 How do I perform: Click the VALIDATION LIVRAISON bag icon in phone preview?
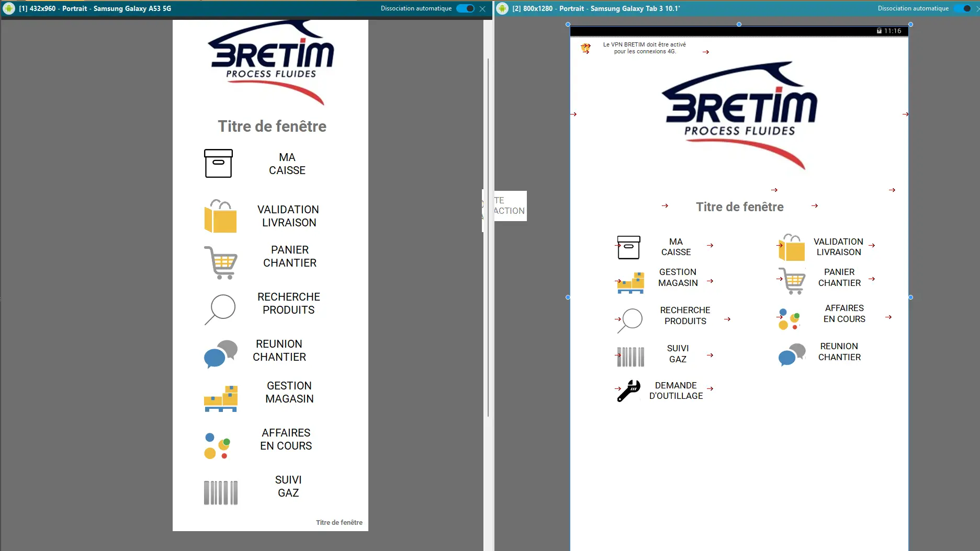tap(220, 216)
